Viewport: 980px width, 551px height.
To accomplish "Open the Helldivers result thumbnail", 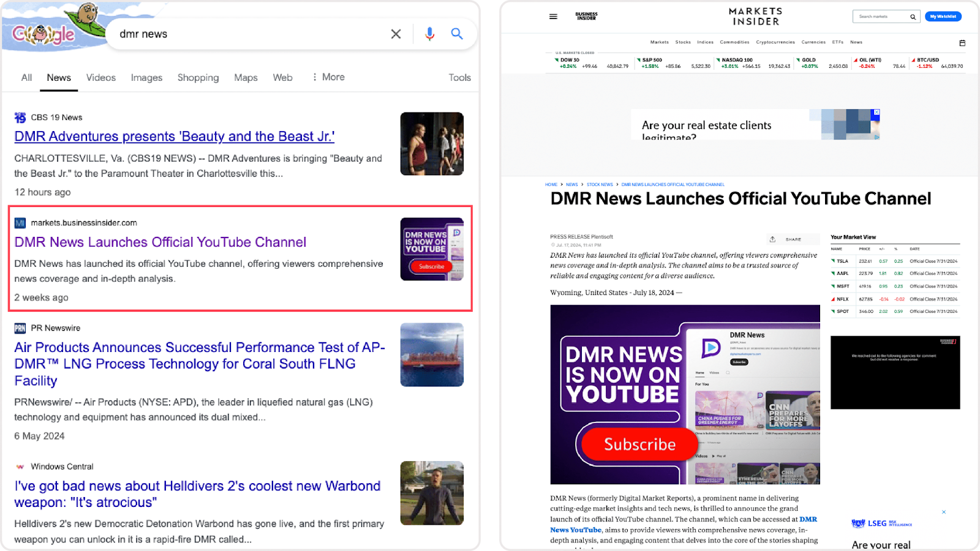I will (432, 493).
